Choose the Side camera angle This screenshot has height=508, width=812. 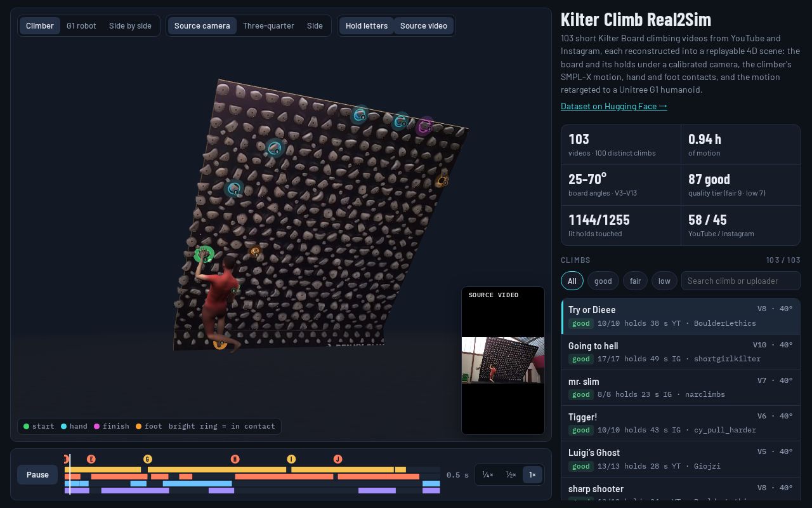[x=315, y=26]
